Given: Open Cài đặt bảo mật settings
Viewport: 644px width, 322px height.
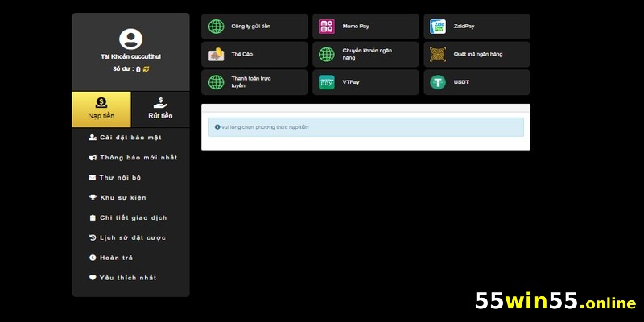Looking at the screenshot, I should click(x=130, y=138).
